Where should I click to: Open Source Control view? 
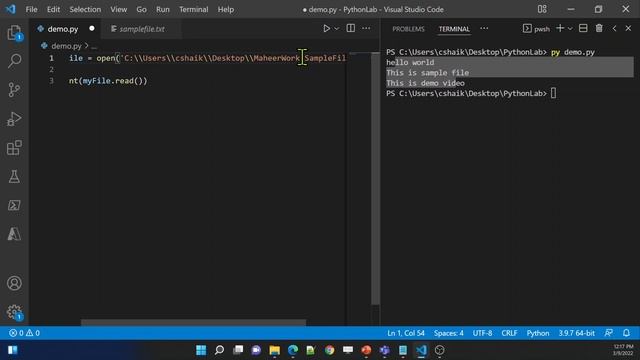[x=14, y=89]
